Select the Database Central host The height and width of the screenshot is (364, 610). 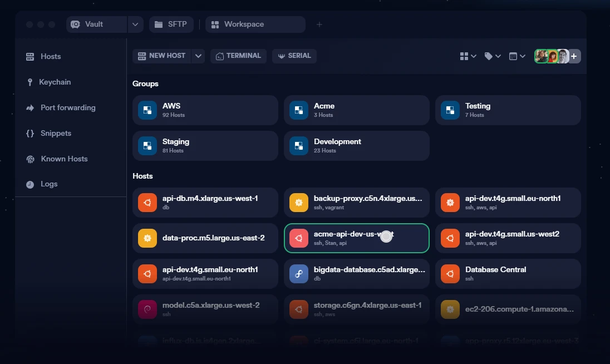click(508, 274)
